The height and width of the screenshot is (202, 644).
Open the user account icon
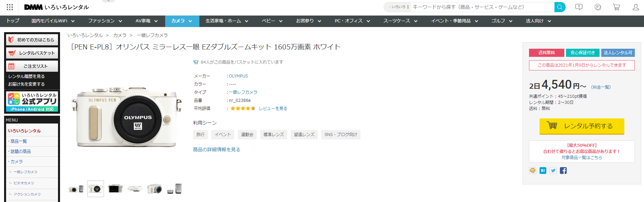click(x=636, y=7)
